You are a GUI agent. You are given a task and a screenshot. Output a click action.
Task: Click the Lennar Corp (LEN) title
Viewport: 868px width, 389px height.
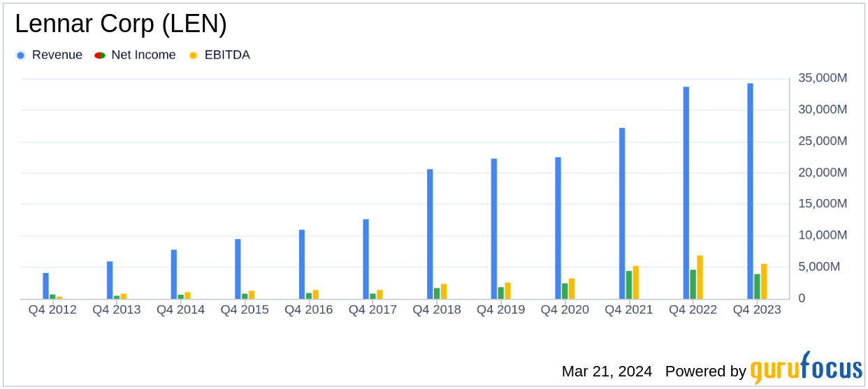[x=121, y=24]
